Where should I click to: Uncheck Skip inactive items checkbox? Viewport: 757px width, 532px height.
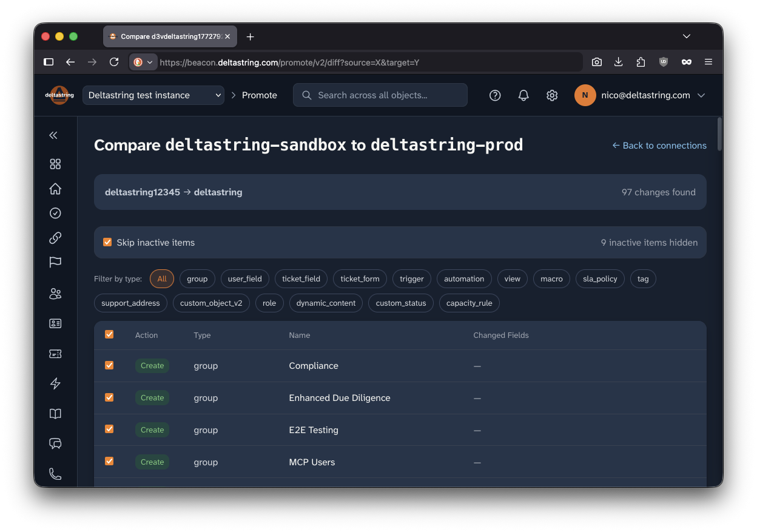pos(107,242)
